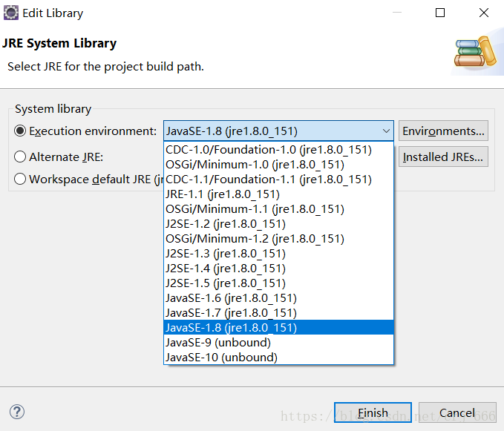Choose JavaSE-1.7 from the dropdown

coord(278,313)
